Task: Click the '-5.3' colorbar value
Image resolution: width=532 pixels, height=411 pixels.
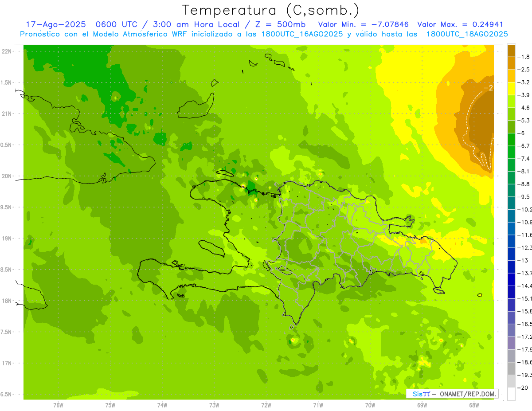Action: (x=524, y=120)
